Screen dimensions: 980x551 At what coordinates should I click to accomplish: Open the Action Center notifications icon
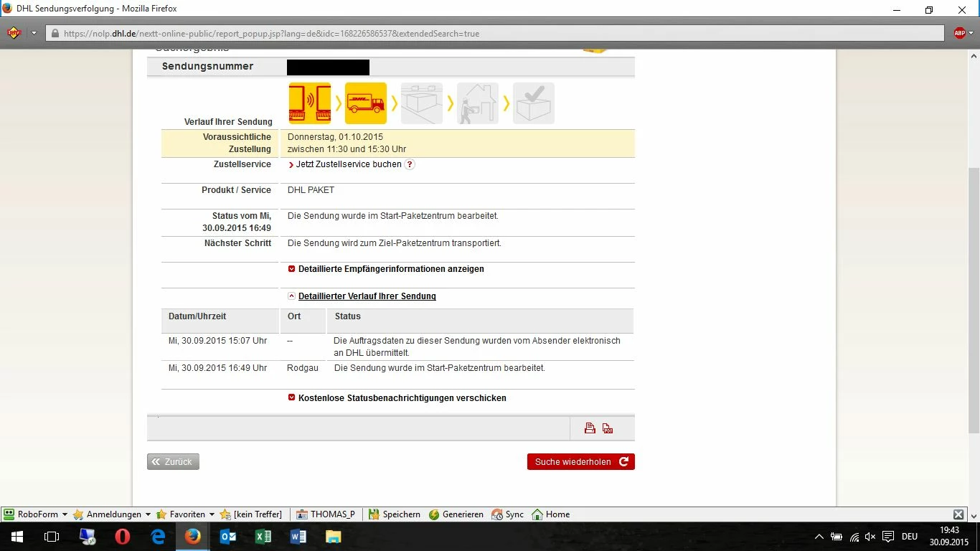click(x=888, y=537)
